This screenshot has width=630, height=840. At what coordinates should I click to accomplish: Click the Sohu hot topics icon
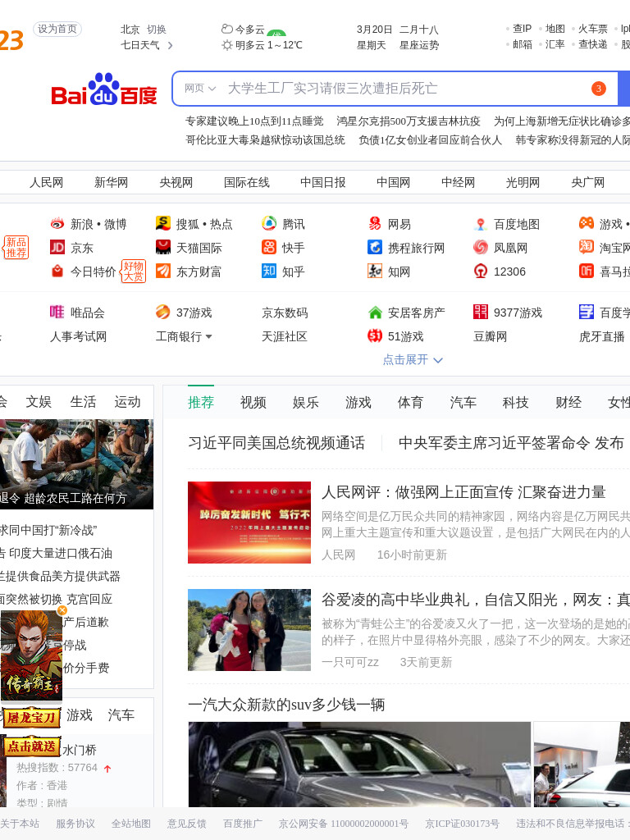[163, 223]
